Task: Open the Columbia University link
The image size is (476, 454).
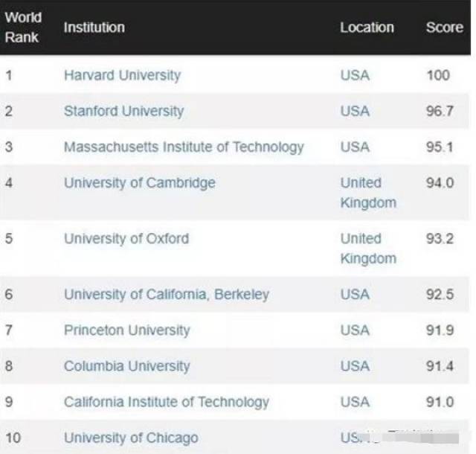Action: pyautogui.click(x=126, y=365)
